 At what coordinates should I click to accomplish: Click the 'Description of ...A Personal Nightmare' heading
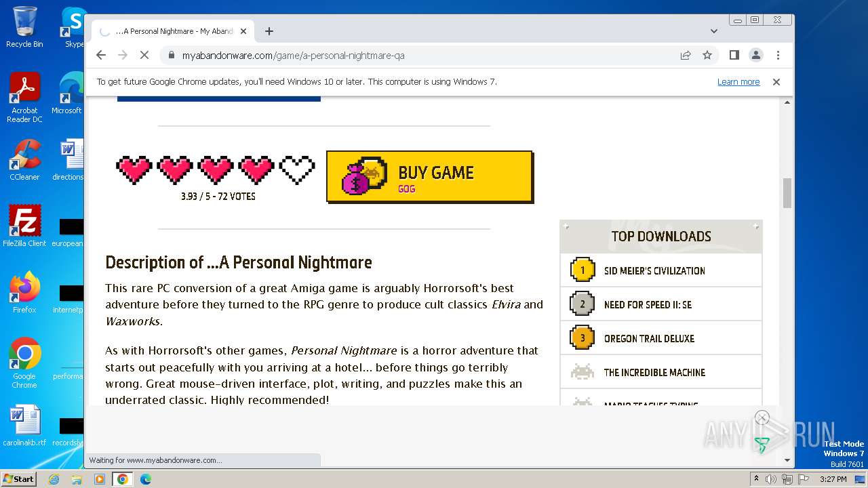(x=239, y=262)
